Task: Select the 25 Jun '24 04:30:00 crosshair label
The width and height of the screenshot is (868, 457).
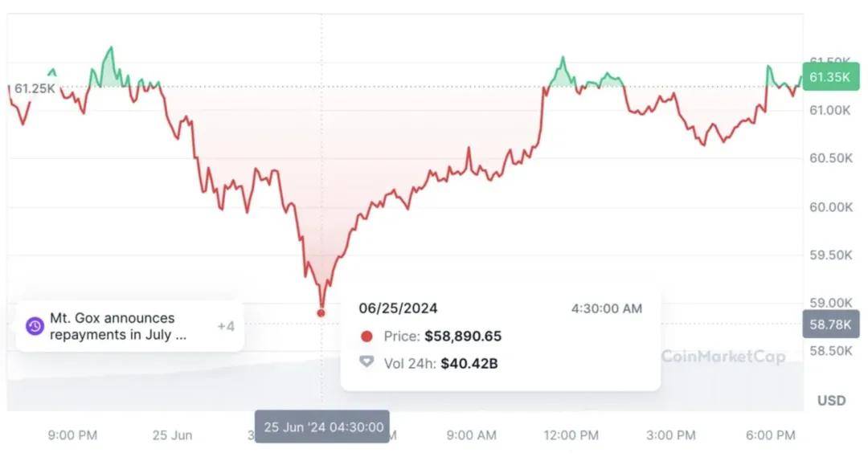Action: click(323, 426)
